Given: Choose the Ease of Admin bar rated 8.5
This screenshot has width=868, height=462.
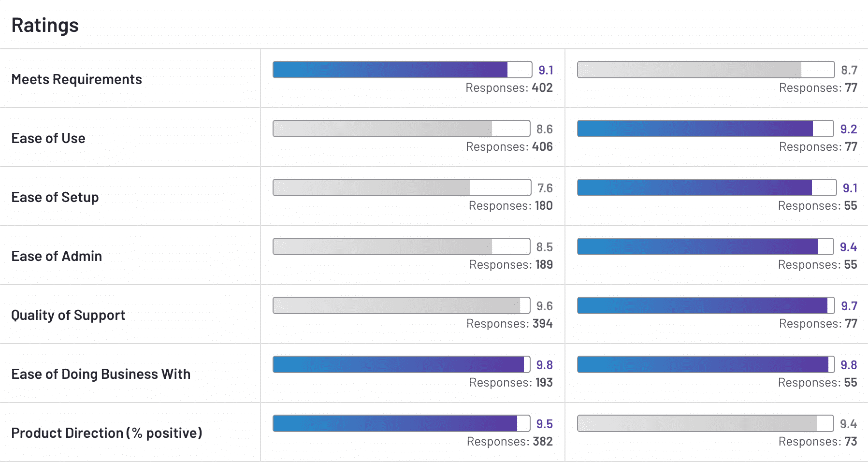Looking at the screenshot, I should [x=401, y=246].
